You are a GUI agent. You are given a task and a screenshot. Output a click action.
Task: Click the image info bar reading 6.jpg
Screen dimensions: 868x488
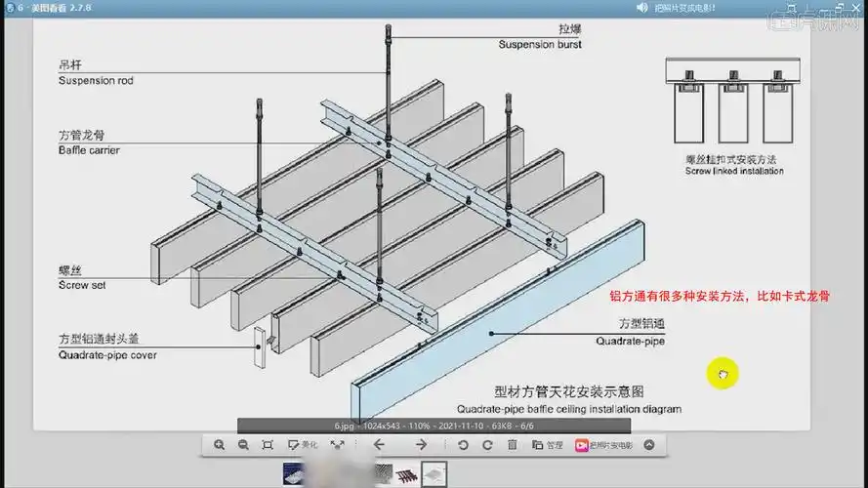coord(434,426)
